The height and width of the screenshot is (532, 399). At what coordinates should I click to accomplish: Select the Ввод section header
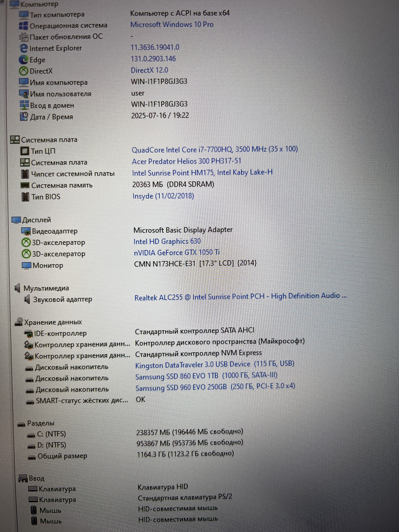tap(37, 478)
